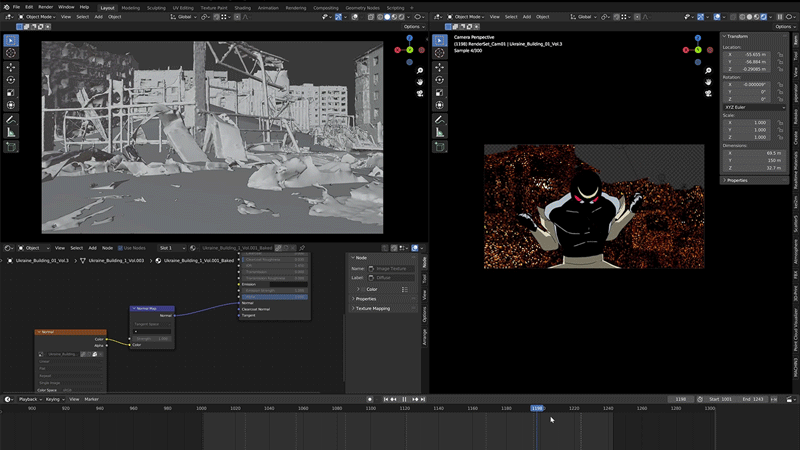
Task: Click the Emission color swatch on shader node
Action: 289,284
